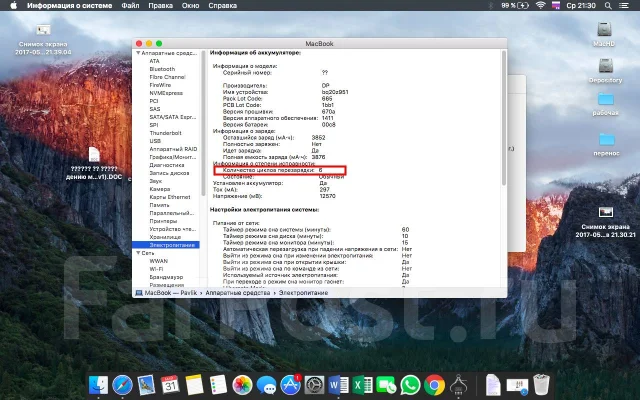Collapse the Сеть tree section
Image resolution: width=640 pixels, height=400 pixels.
tap(139, 253)
